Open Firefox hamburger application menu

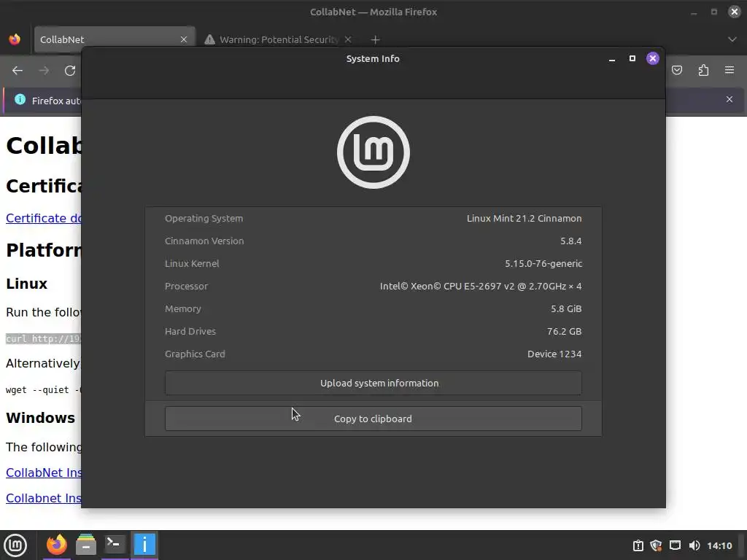pos(729,71)
